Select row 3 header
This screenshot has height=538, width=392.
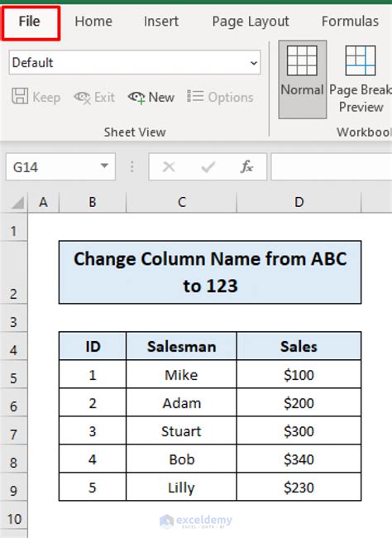click(x=13, y=318)
